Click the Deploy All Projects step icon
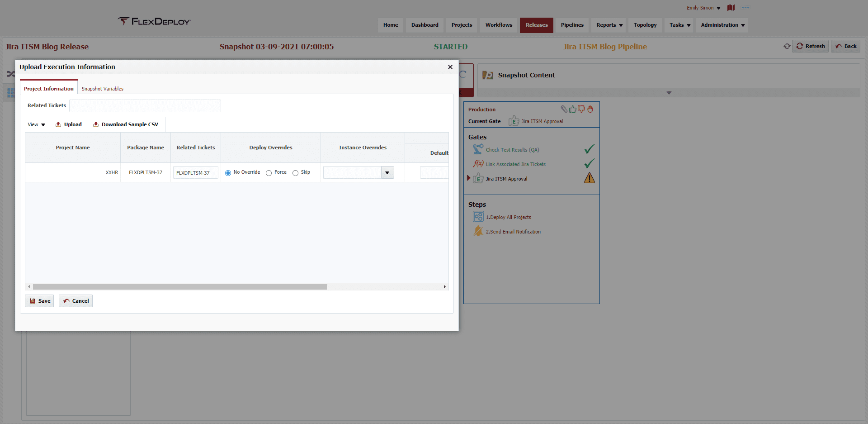 click(478, 217)
